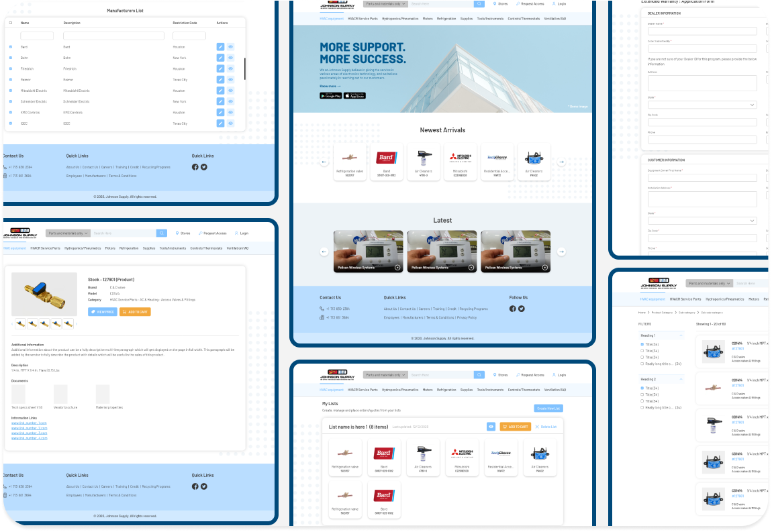Screen dimensions: 772x532
Task: Click VIEW PRICE button on product detail
Action: coord(103,311)
